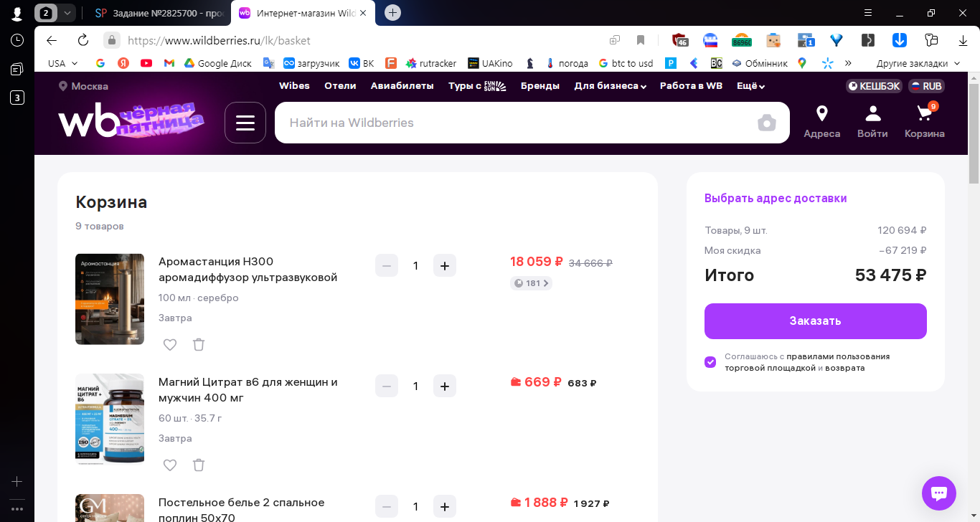
Task: Open the Wibes menu item
Action: click(294, 86)
